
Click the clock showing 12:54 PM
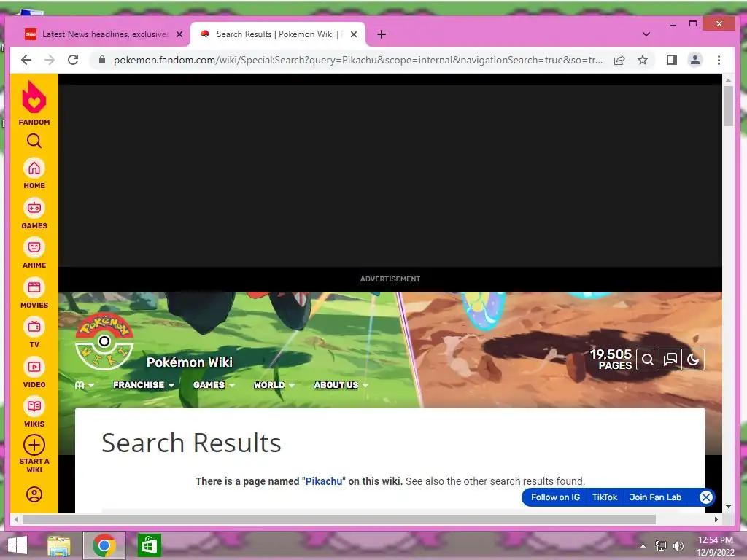pyautogui.click(x=715, y=540)
